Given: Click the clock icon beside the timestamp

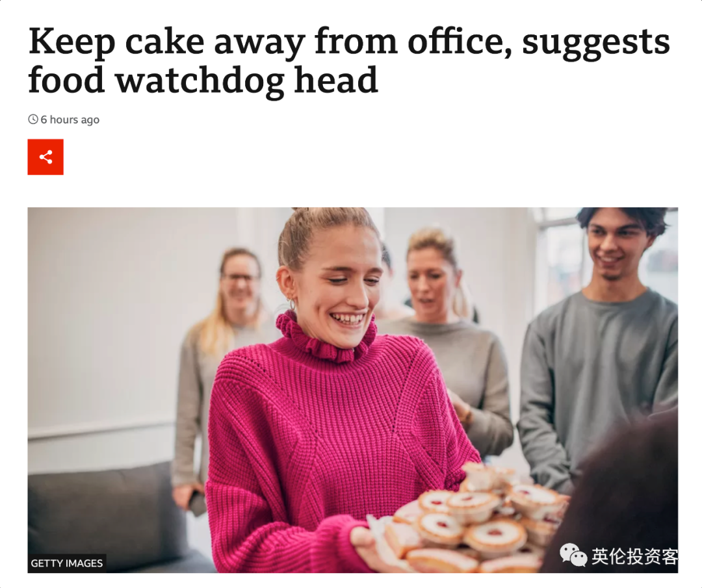Looking at the screenshot, I should tap(33, 119).
